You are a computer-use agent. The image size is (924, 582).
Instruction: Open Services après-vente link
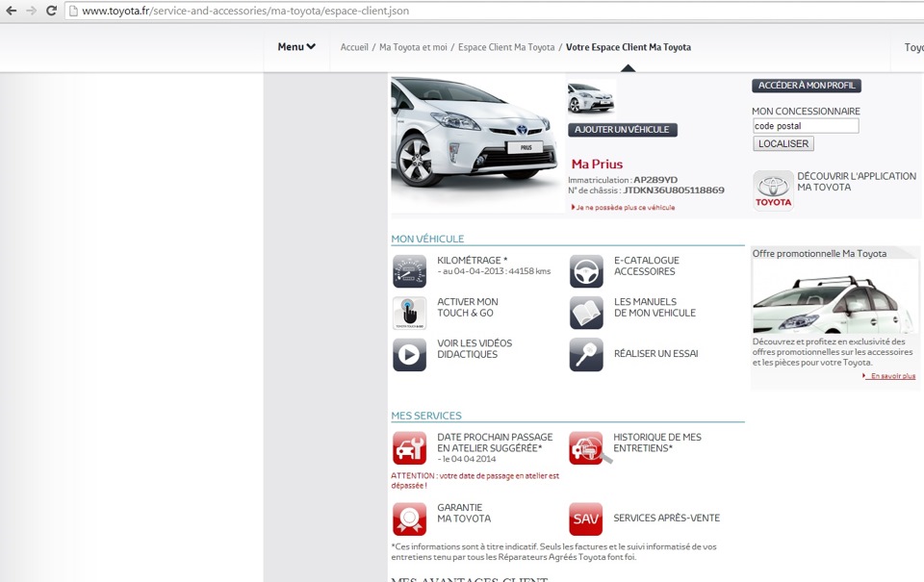pyautogui.click(x=666, y=518)
